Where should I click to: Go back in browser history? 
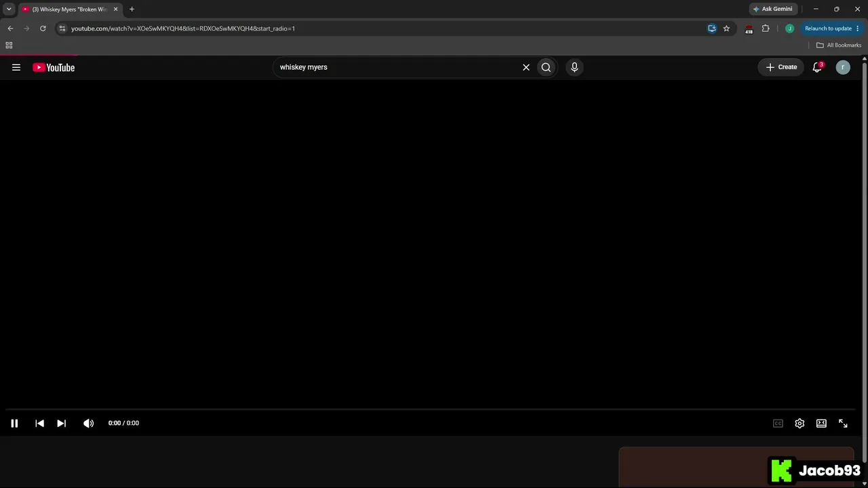coord(10,28)
